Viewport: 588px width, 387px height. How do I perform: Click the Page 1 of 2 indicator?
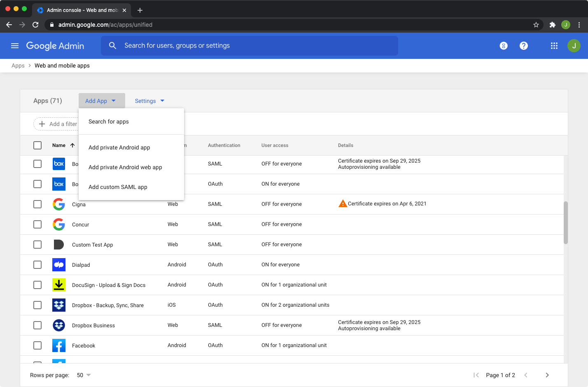[x=500, y=375]
